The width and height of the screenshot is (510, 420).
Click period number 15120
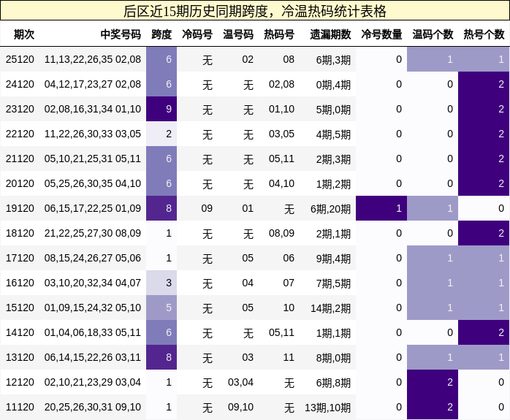(20, 308)
